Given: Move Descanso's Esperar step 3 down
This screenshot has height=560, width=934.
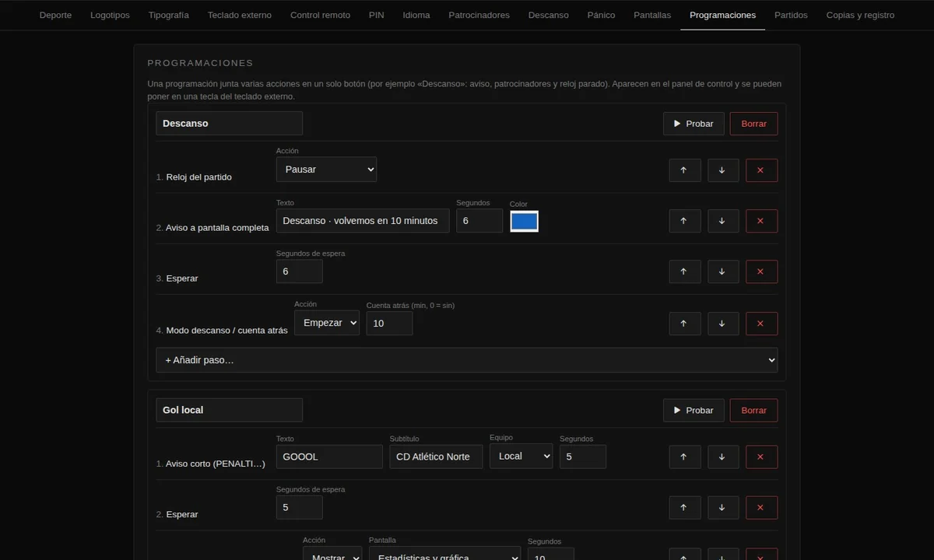Looking at the screenshot, I should pos(723,271).
